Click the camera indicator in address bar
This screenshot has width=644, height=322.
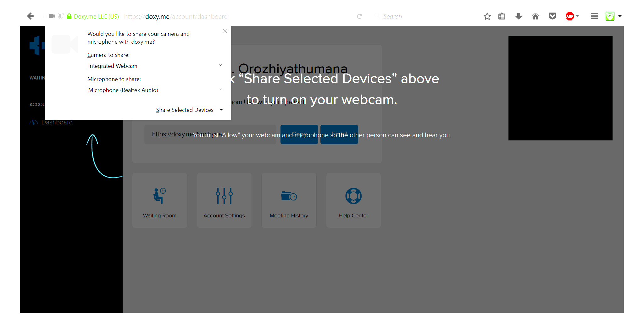click(52, 16)
